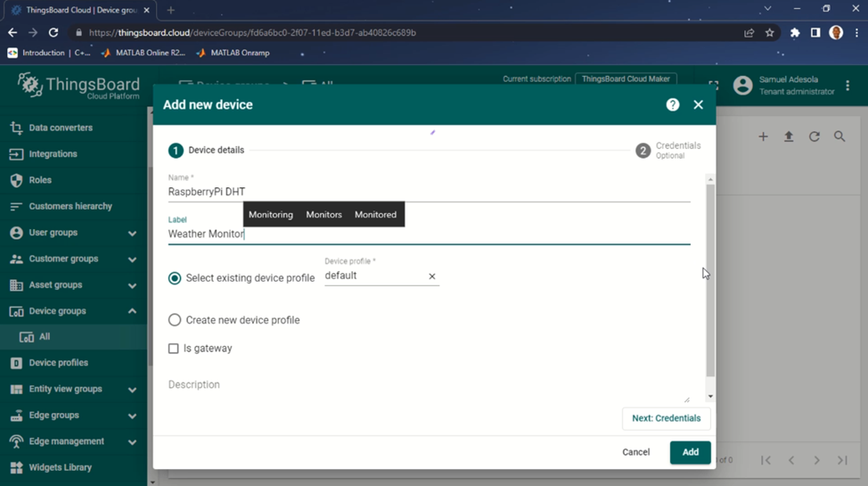Open a new browser tab

click(x=170, y=10)
